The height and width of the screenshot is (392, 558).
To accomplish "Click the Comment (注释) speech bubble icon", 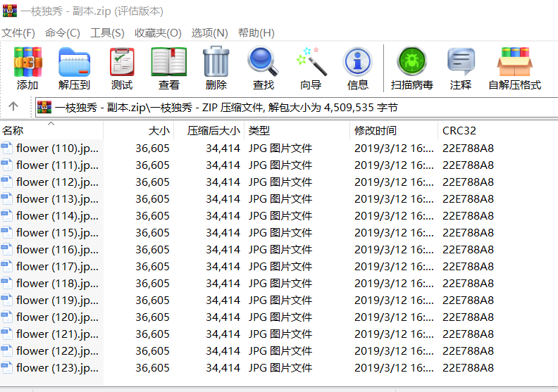I will 461,62.
